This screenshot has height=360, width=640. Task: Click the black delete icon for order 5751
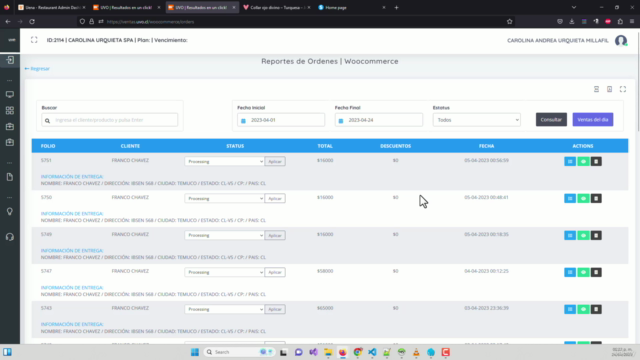[596, 162]
